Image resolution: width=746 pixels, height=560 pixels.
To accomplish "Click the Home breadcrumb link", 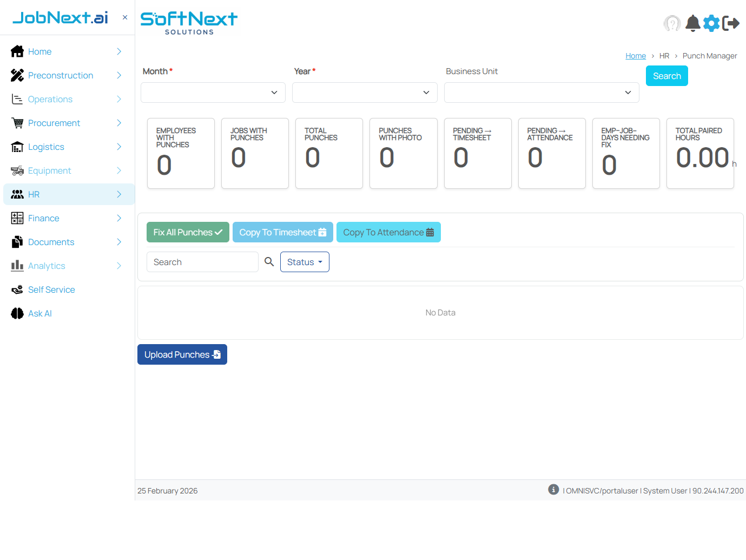I will (635, 55).
